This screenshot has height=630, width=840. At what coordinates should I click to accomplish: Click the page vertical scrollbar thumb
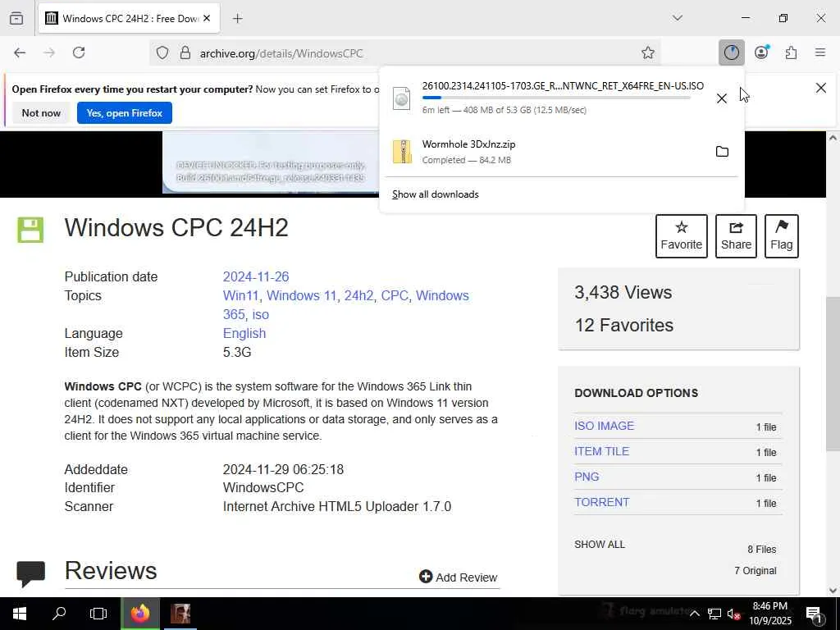(833, 373)
